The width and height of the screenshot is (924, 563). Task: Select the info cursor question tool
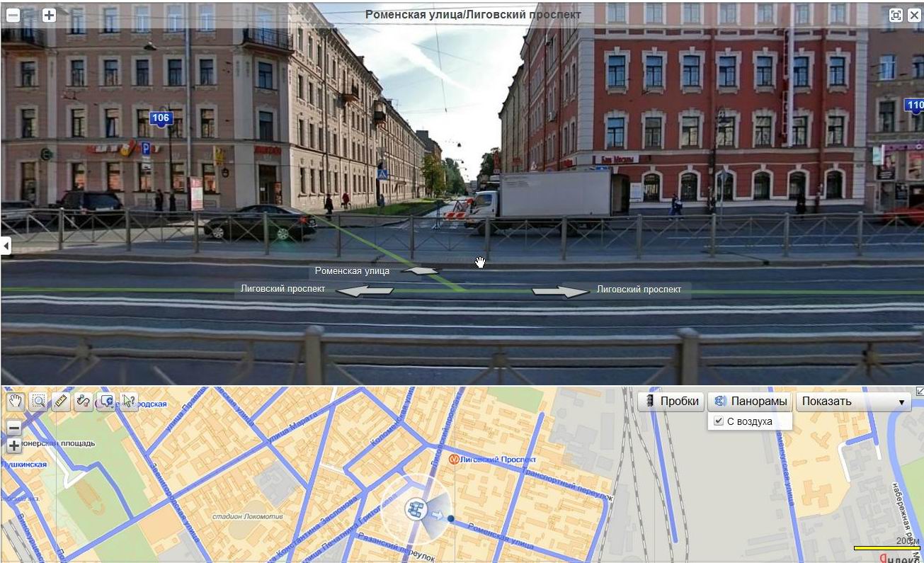click(x=129, y=402)
